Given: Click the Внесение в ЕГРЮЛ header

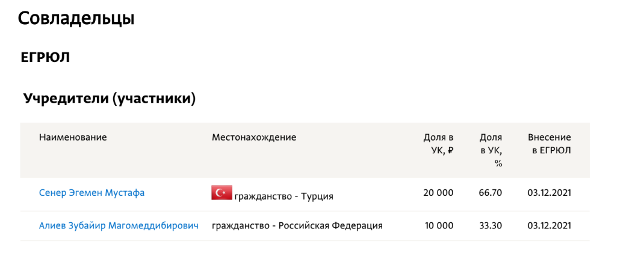Looking at the screenshot, I should (549, 144).
